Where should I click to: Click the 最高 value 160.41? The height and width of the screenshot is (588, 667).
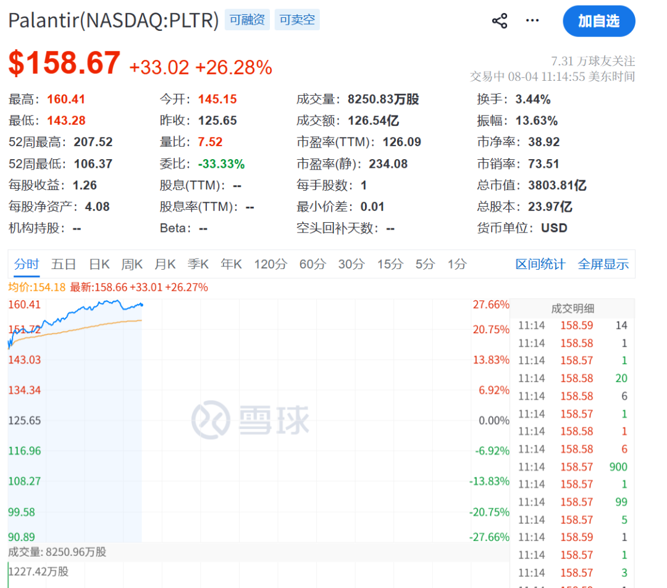click(66, 99)
